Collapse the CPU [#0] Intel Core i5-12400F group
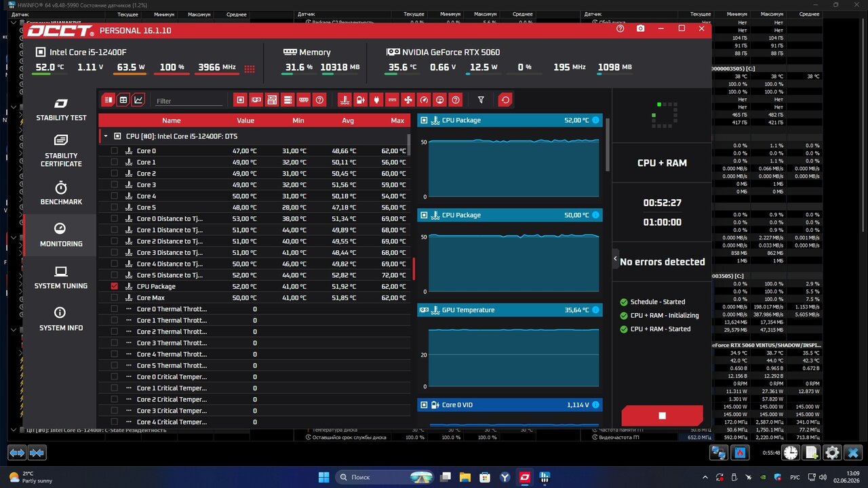The image size is (868, 488). pyautogui.click(x=105, y=136)
